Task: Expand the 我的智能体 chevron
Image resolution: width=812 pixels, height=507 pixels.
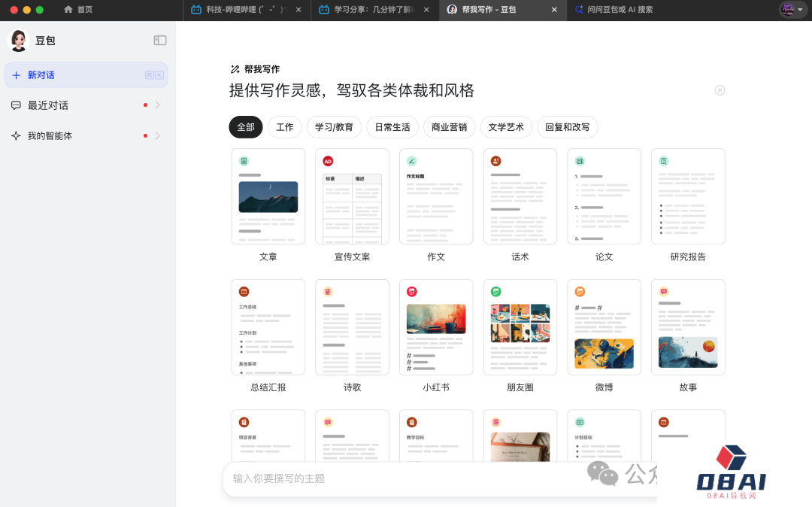Action: [157, 136]
